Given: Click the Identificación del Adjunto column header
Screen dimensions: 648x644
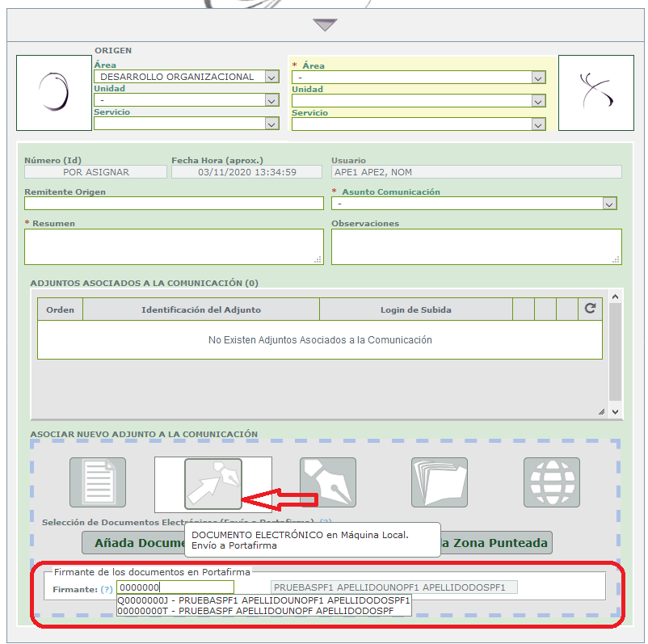Looking at the screenshot, I should point(201,309).
